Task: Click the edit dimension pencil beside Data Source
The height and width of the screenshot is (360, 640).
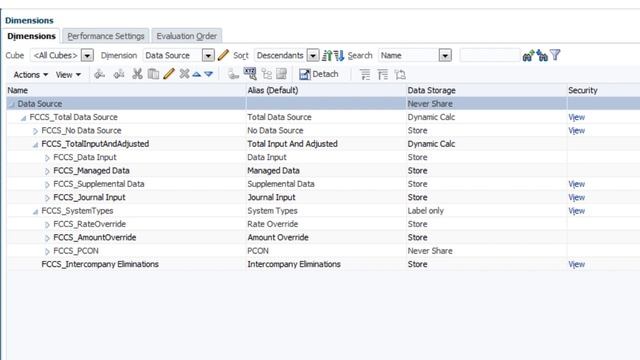Action: coord(223,55)
